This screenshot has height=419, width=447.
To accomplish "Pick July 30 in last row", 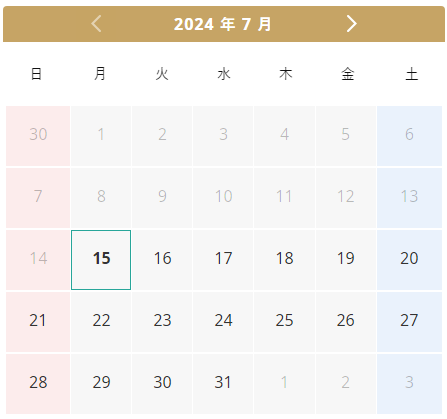I will (x=162, y=384).
